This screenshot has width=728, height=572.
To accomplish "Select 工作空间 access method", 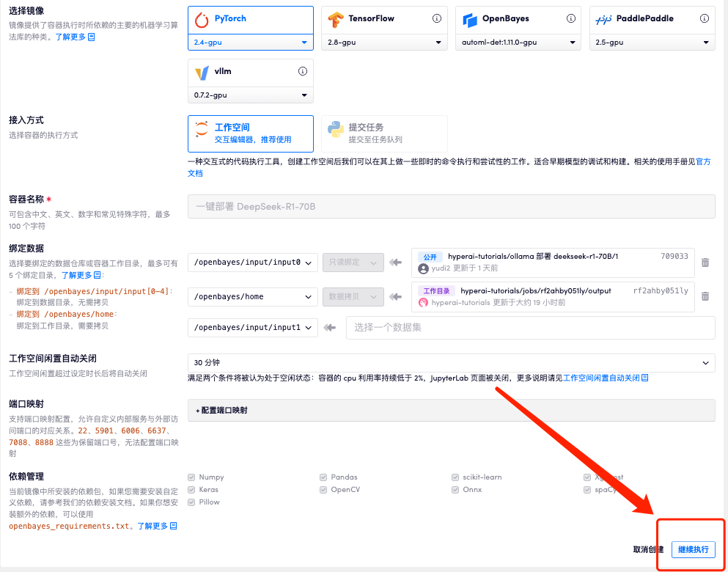I will click(251, 133).
